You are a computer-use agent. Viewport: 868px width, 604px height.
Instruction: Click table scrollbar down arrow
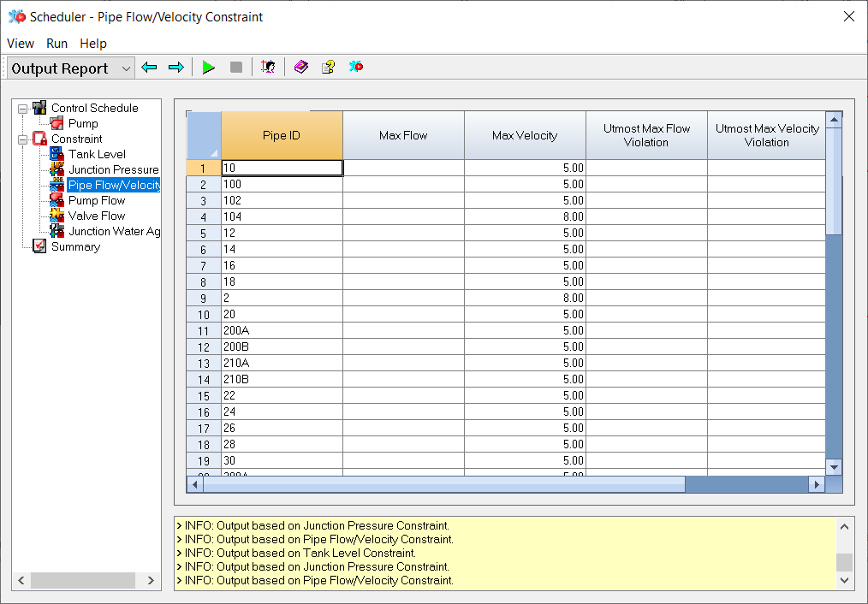[x=834, y=467]
